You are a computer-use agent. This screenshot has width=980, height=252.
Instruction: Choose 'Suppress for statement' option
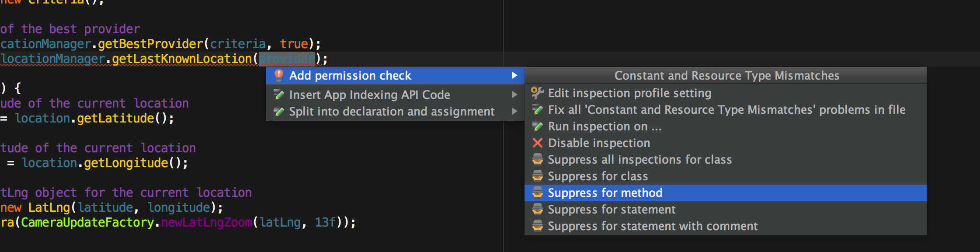(725, 210)
